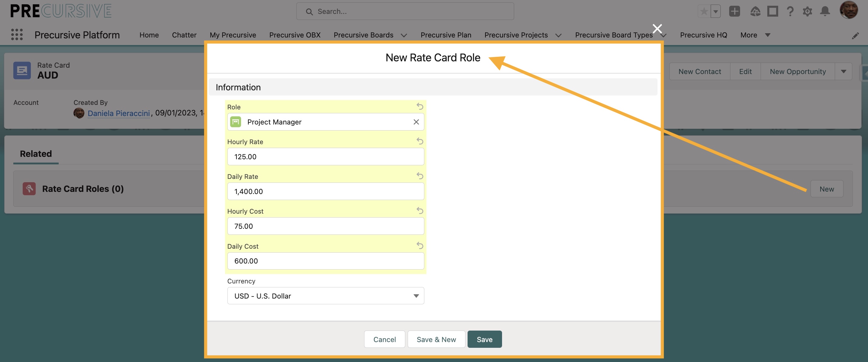The width and height of the screenshot is (868, 362).
Task: Select the Related tab
Action: coord(36,154)
